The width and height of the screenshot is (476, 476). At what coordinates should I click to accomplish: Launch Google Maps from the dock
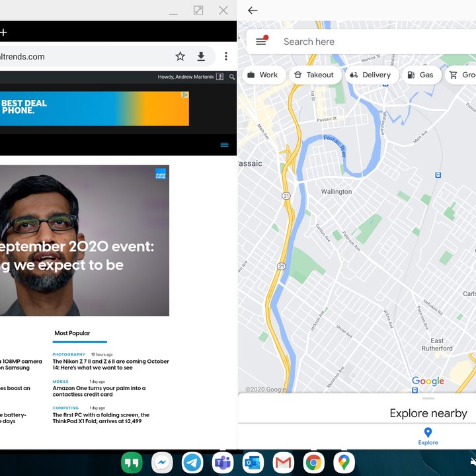tap(344, 463)
